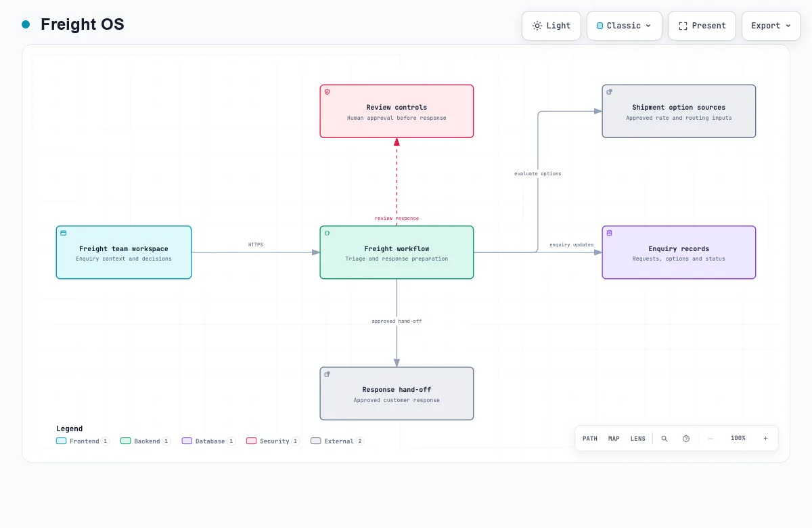Click the Freight OS title

[83, 24]
